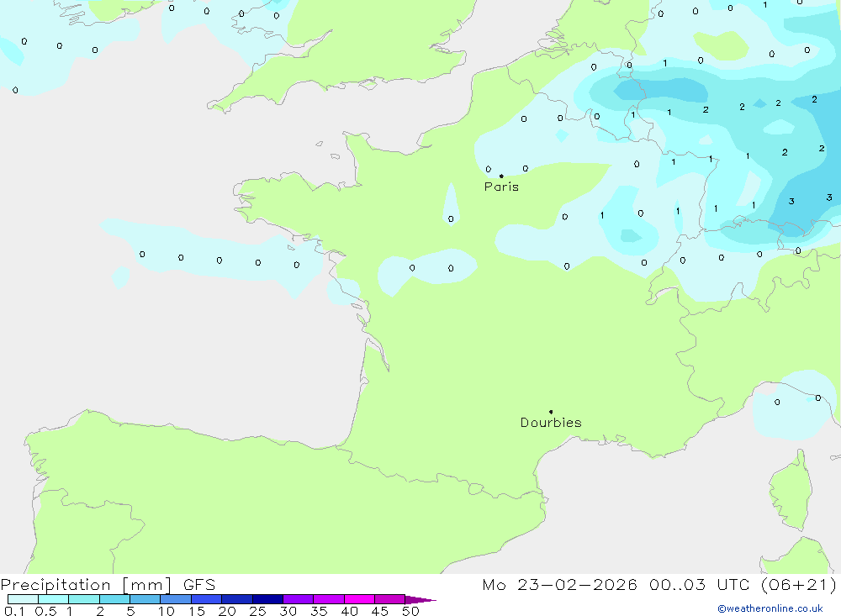The image size is (841, 616).
Task: Click the legend scale label '35'
Action: [319, 611]
